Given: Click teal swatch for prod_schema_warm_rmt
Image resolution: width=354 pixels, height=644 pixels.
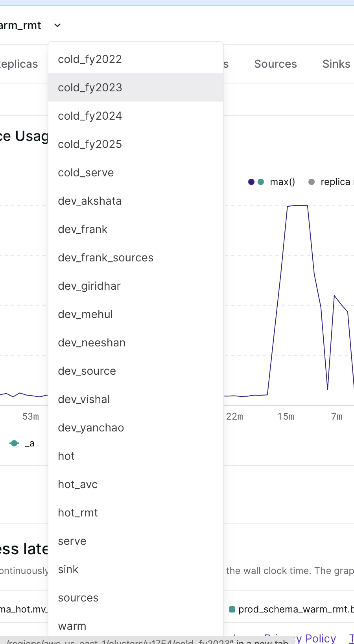Looking at the screenshot, I should tap(232, 609).
